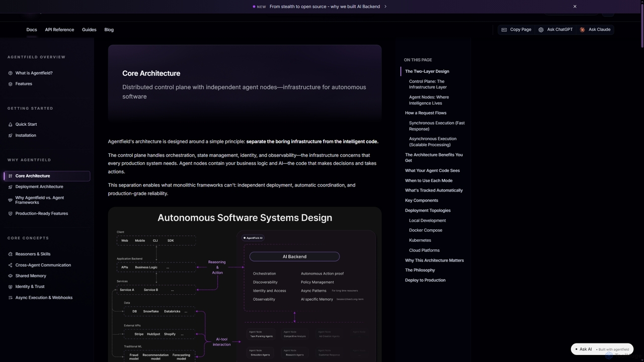Open the banner link about AI Backend
644x362 pixels.
[x=325, y=7]
